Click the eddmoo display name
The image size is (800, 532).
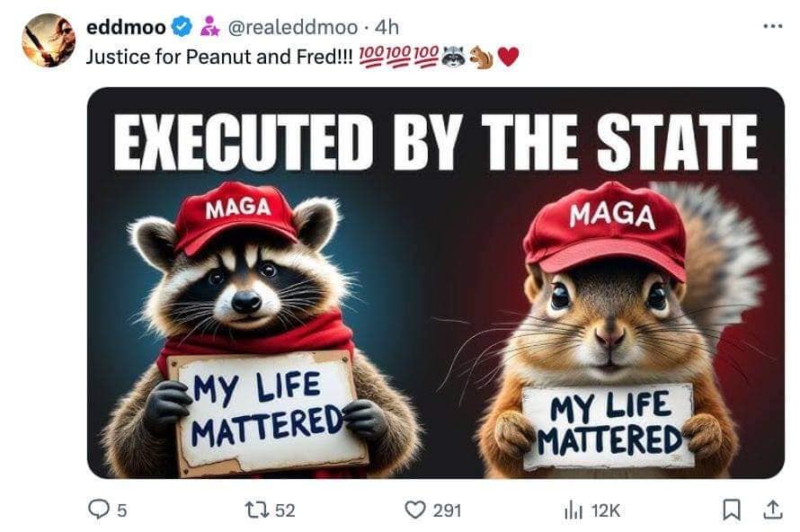(125, 28)
